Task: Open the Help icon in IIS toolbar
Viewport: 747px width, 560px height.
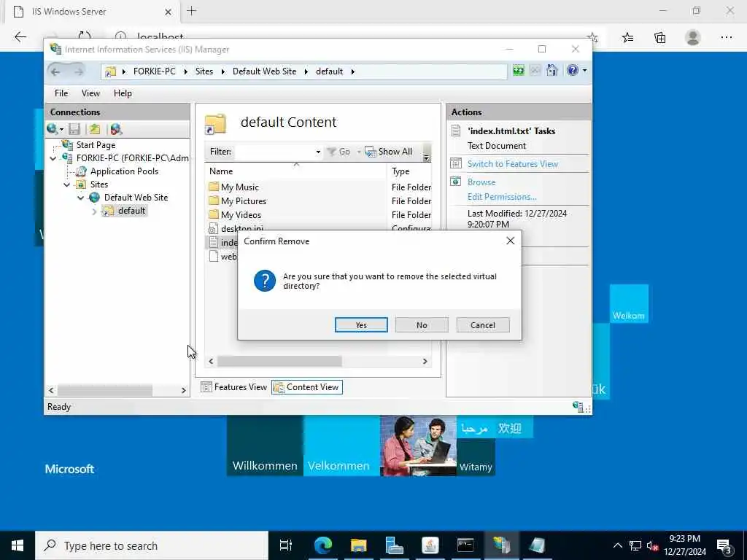Action: 572,71
